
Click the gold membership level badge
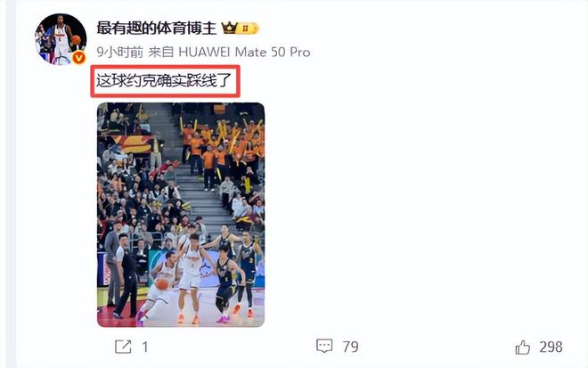(248, 29)
